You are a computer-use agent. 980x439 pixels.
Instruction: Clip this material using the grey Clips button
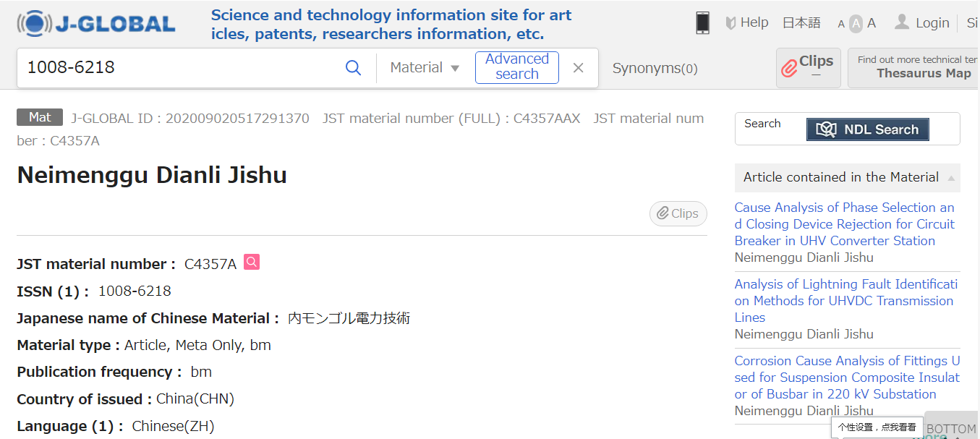coord(678,213)
